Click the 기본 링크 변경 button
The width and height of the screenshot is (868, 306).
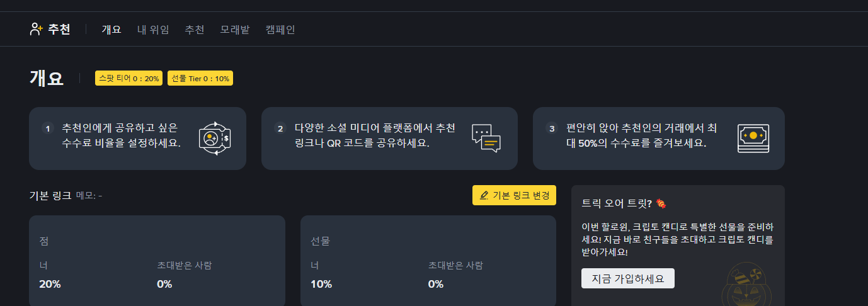pos(514,195)
